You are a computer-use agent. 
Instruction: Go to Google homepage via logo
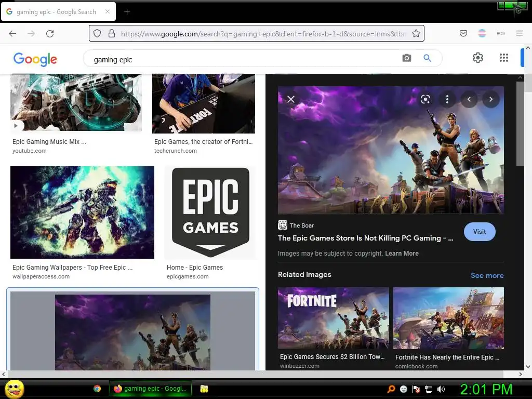(35, 59)
